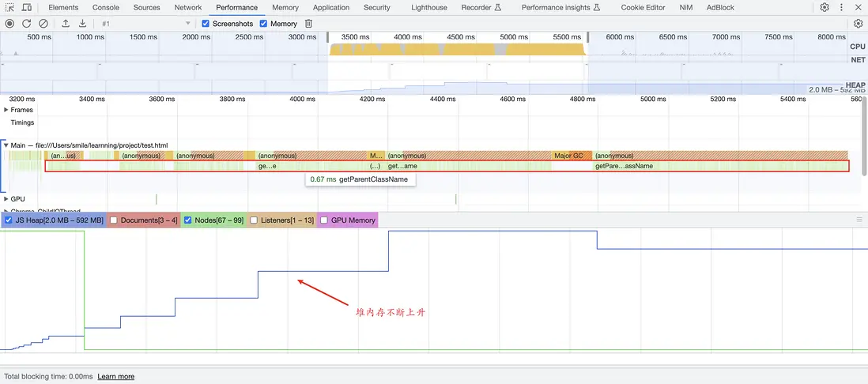Open the NiM tab
The height and width of the screenshot is (384, 868).
click(x=686, y=8)
